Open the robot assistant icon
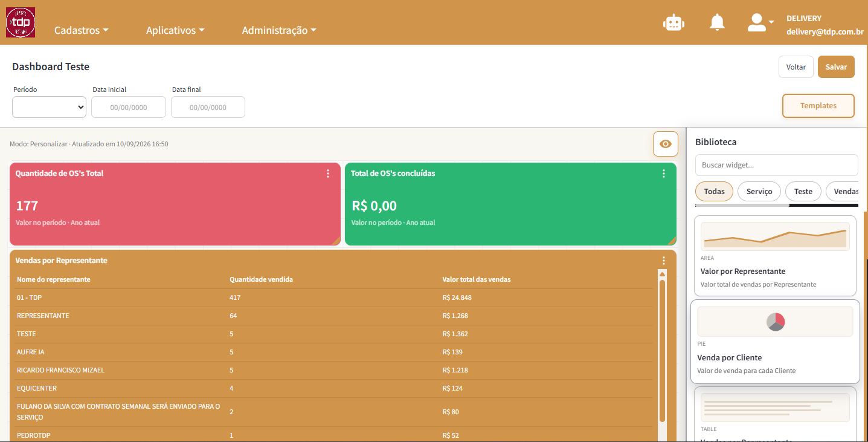This screenshot has height=442, width=868. coord(674,22)
